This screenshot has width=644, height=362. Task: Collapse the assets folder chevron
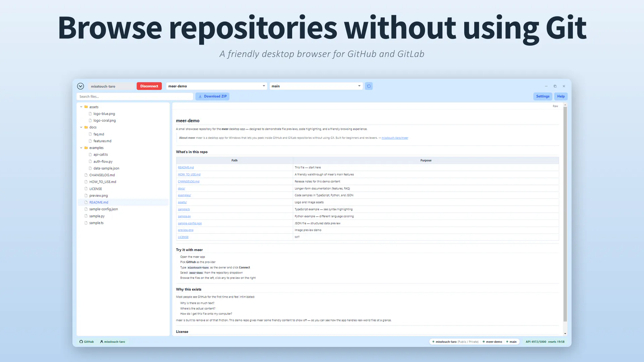[81, 107]
